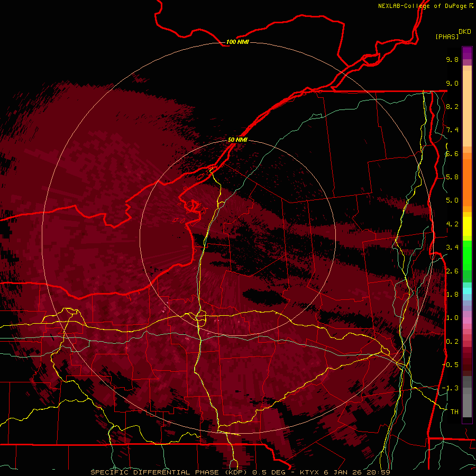Click the 9.0 scale label
The height and width of the screenshot is (476, 476).
(x=452, y=83)
